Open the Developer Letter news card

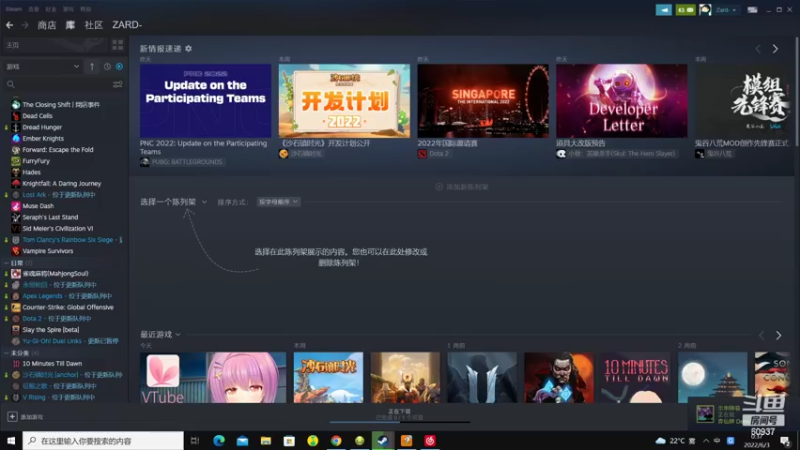[x=622, y=101]
